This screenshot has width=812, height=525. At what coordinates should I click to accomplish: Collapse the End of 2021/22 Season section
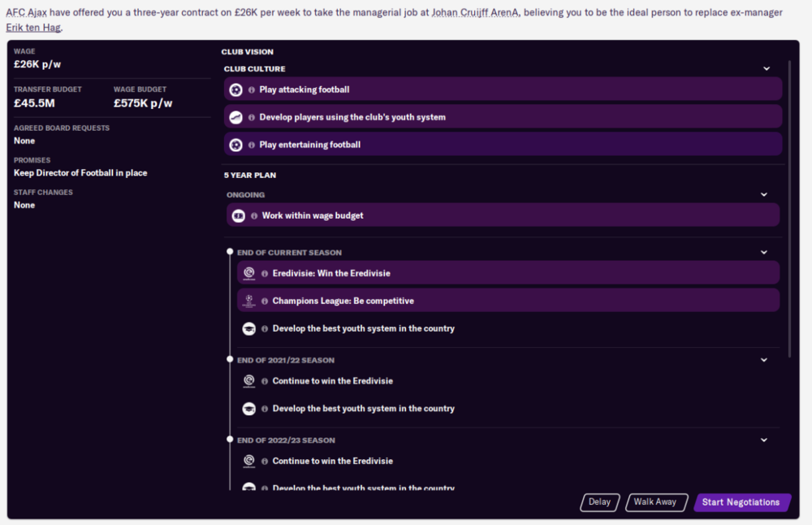764,360
